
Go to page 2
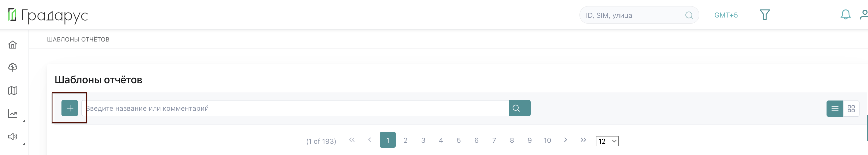[405, 140]
